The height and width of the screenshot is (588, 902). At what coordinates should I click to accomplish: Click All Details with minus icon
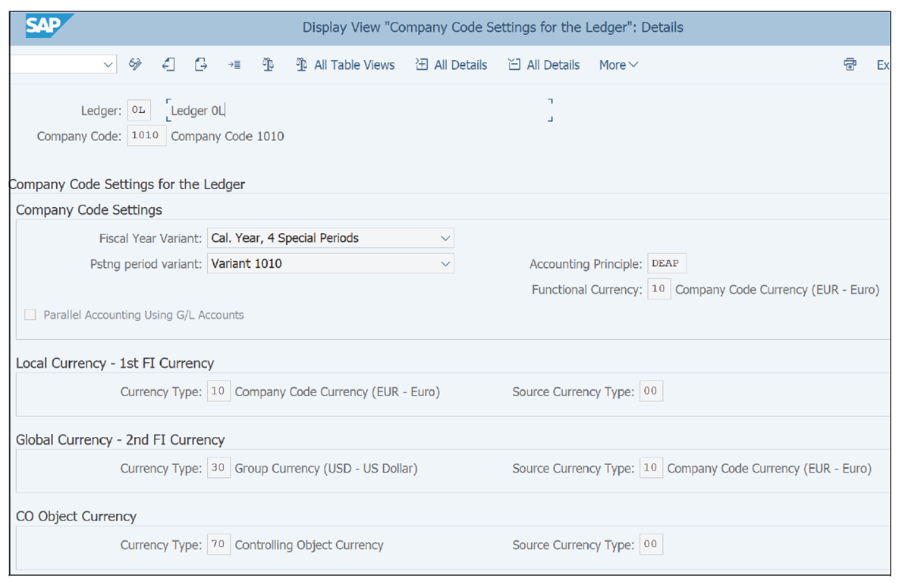click(x=544, y=65)
